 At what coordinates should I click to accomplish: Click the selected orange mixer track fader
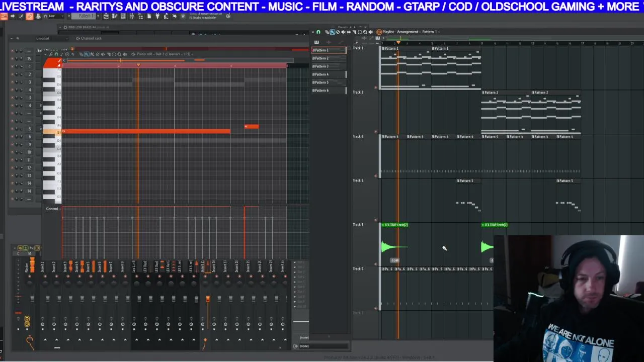tap(208, 300)
